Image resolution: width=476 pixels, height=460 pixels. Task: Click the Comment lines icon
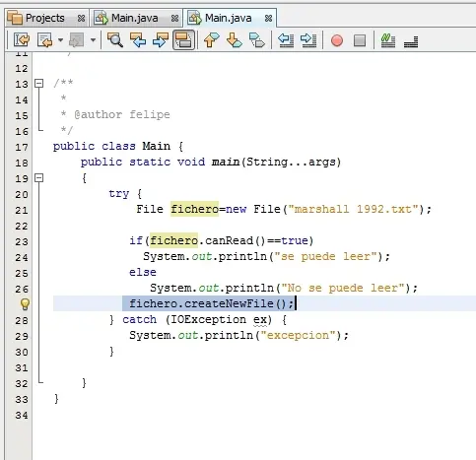[x=388, y=40]
